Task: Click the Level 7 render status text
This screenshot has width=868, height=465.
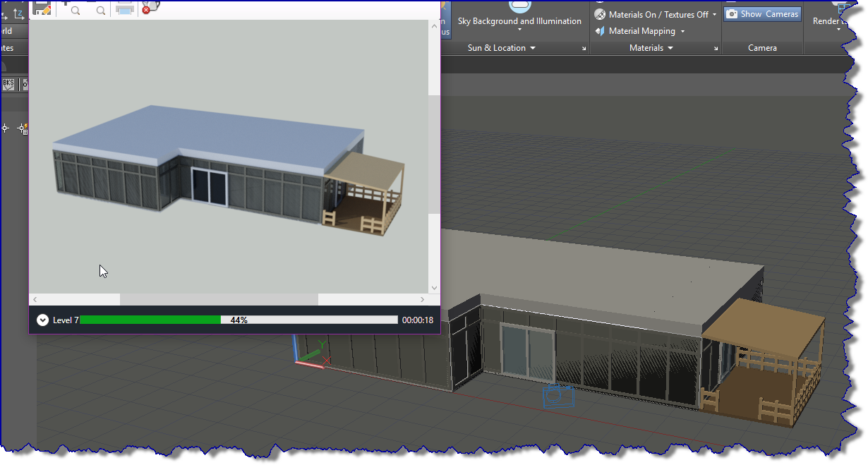Action: coord(66,320)
